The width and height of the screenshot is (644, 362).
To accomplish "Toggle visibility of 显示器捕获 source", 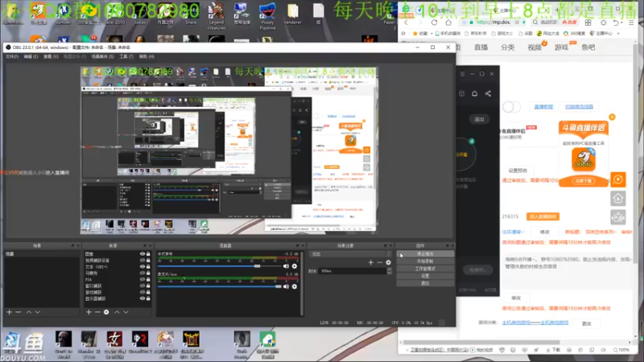I will [142, 298].
